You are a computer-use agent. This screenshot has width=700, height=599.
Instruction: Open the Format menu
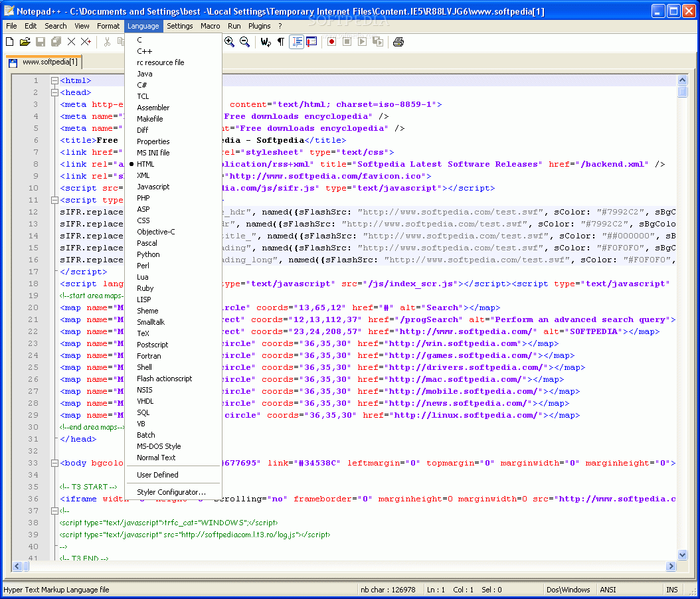[x=108, y=26]
